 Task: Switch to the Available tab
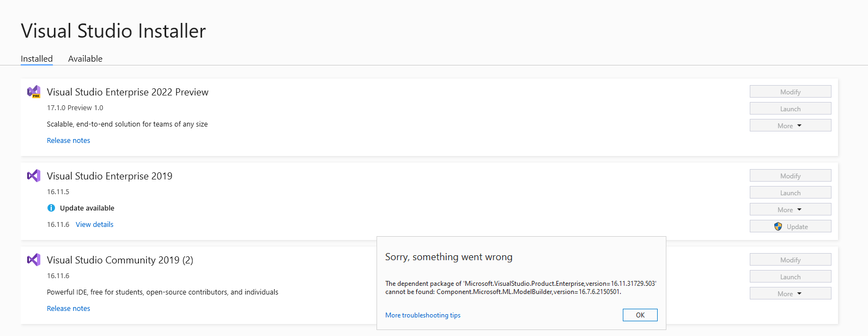click(x=85, y=58)
